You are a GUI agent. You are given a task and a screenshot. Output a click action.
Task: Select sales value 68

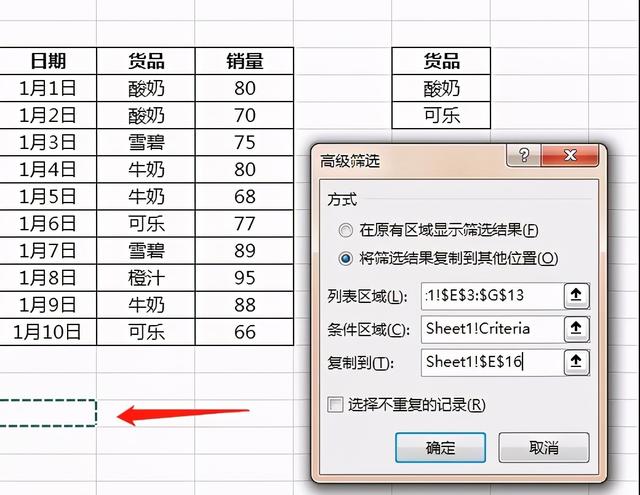click(x=244, y=197)
